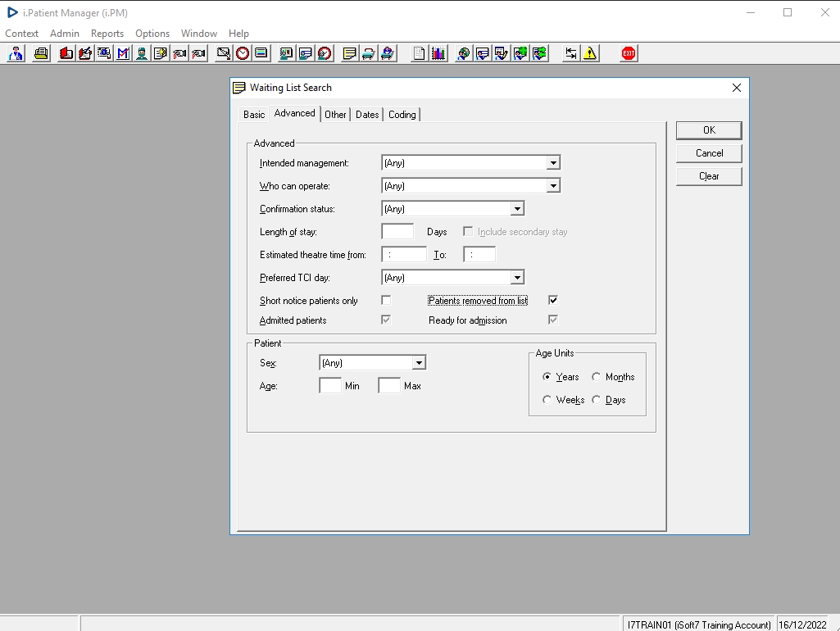Click the red clock toolbar icon
Screen dimensions: 840x631
click(243, 53)
